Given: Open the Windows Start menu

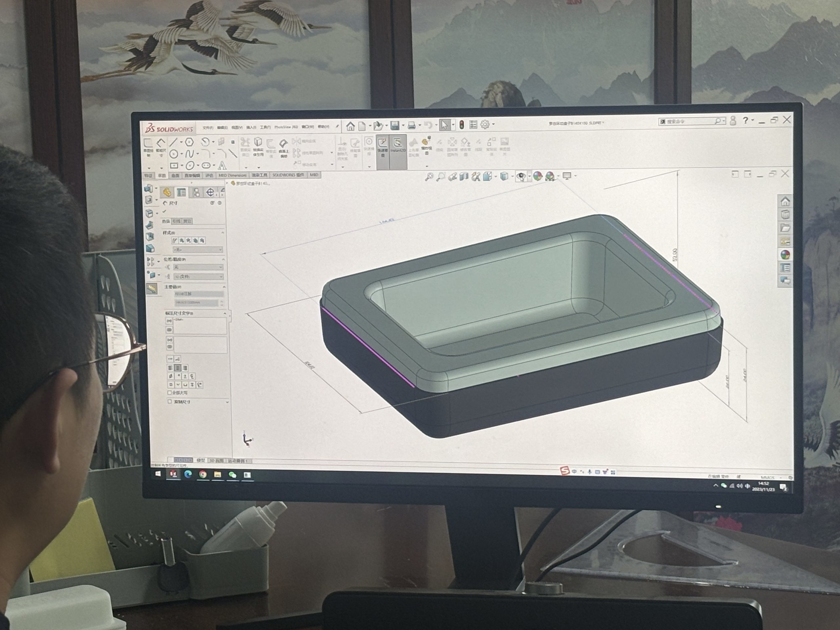Looking at the screenshot, I should pyautogui.click(x=158, y=473).
